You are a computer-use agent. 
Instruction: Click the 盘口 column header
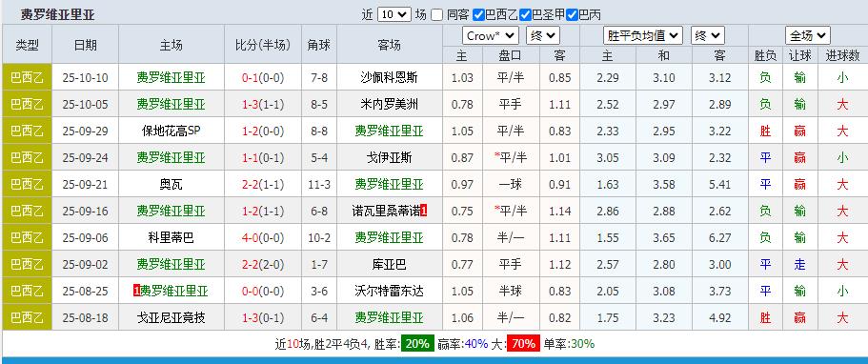[511, 55]
